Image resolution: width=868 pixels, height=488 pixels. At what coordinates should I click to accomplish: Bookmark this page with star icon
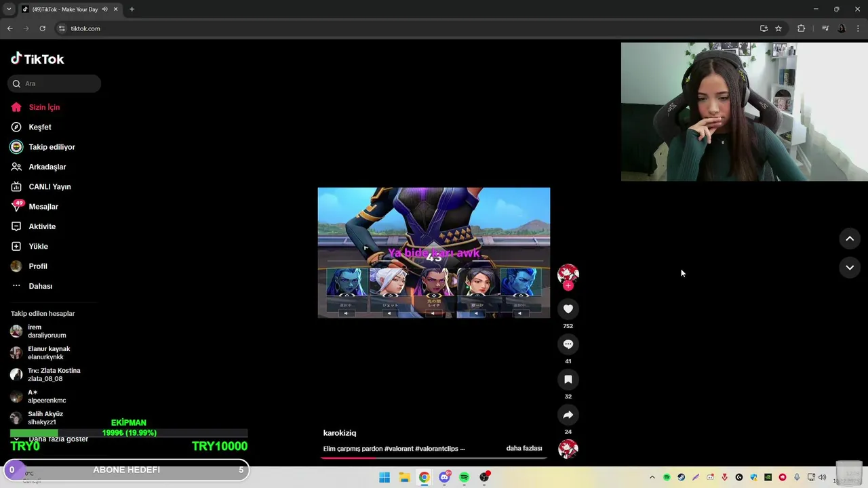[x=778, y=28]
